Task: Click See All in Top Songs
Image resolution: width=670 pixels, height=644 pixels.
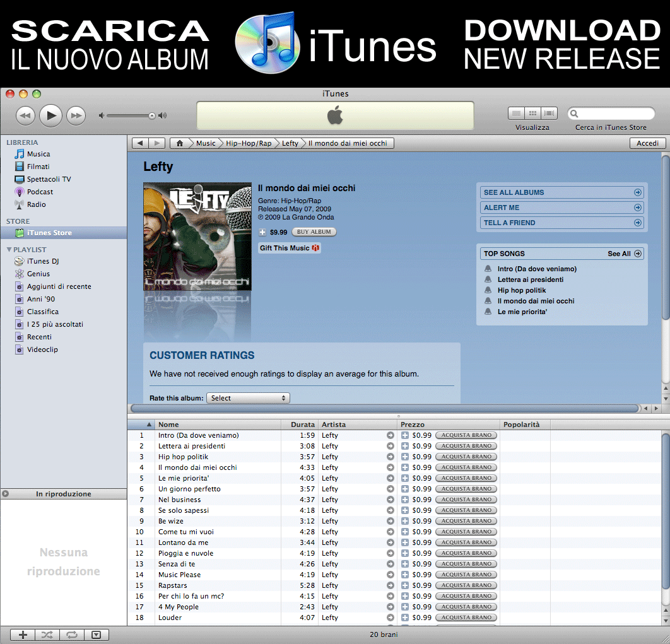Action: 625,254
